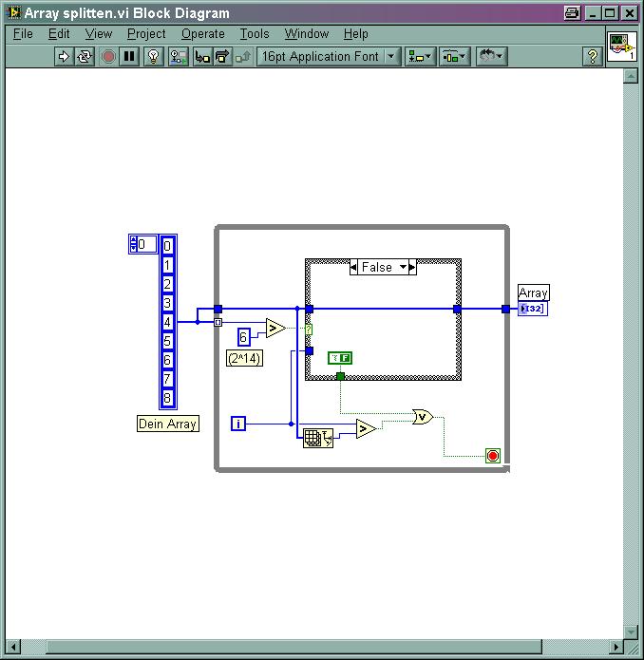Select the case structure right output tunnel

457,310
